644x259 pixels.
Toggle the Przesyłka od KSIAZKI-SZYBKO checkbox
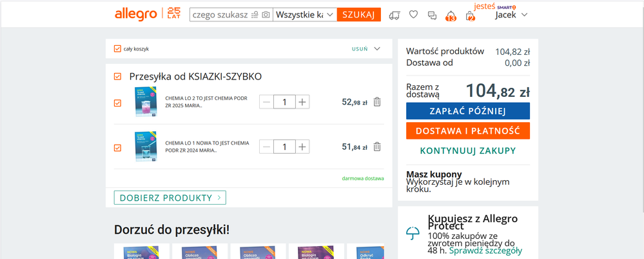pyautogui.click(x=117, y=77)
